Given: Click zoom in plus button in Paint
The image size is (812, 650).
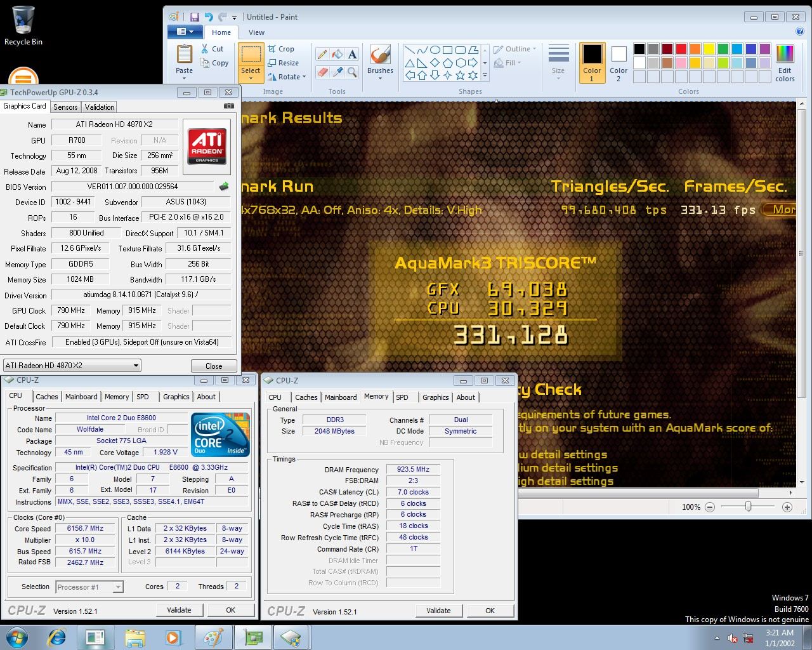Looking at the screenshot, I should coord(787,507).
